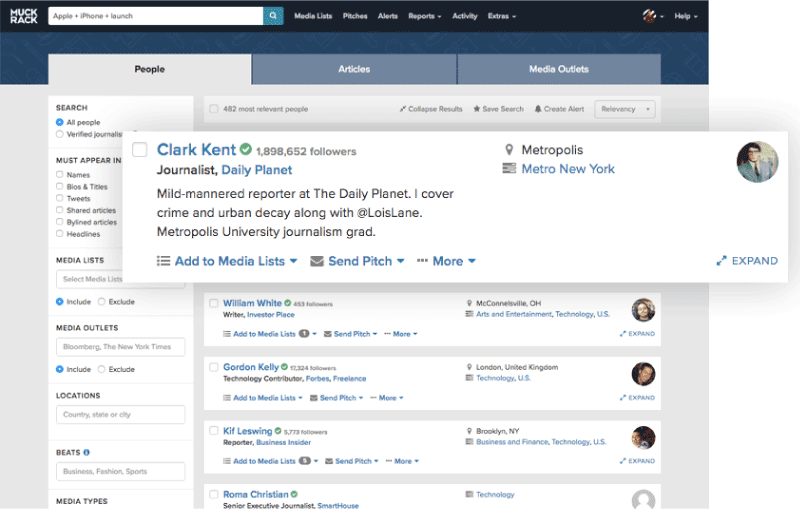Click Clark Kent's verified checkmark badge
The height and width of the screenshot is (530, 800).
click(246, 149)
